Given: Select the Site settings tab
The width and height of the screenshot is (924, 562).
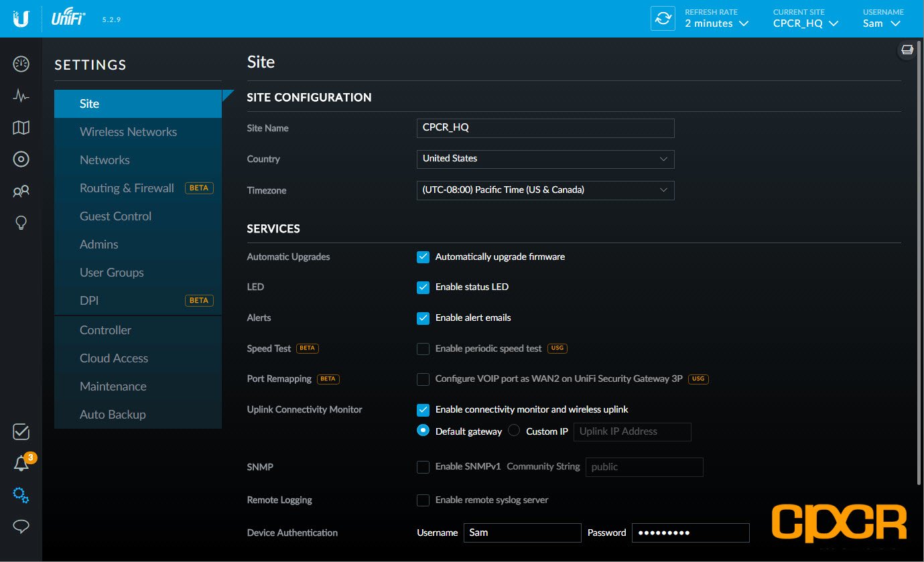Looking at the screenshot, I should pos(138,104).
